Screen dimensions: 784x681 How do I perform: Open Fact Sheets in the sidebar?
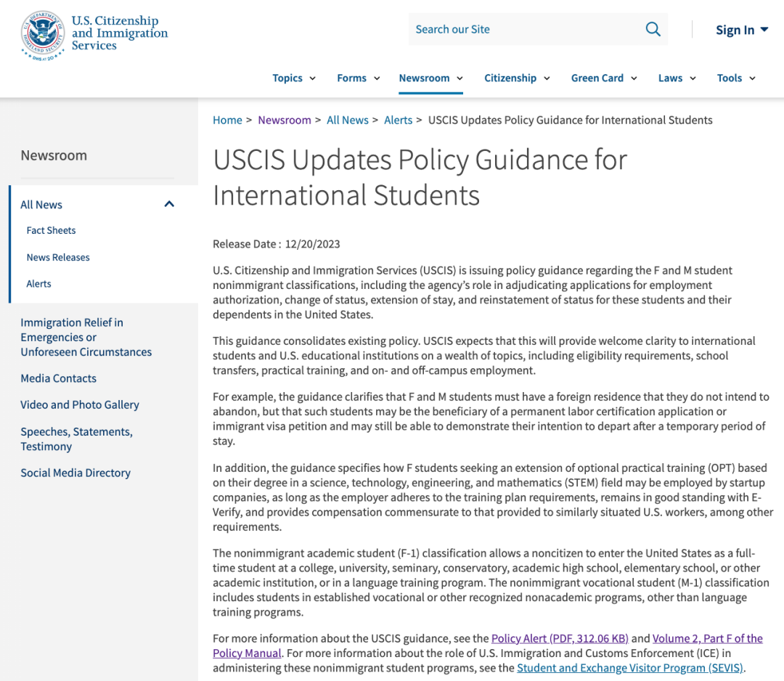pos(51,230)
